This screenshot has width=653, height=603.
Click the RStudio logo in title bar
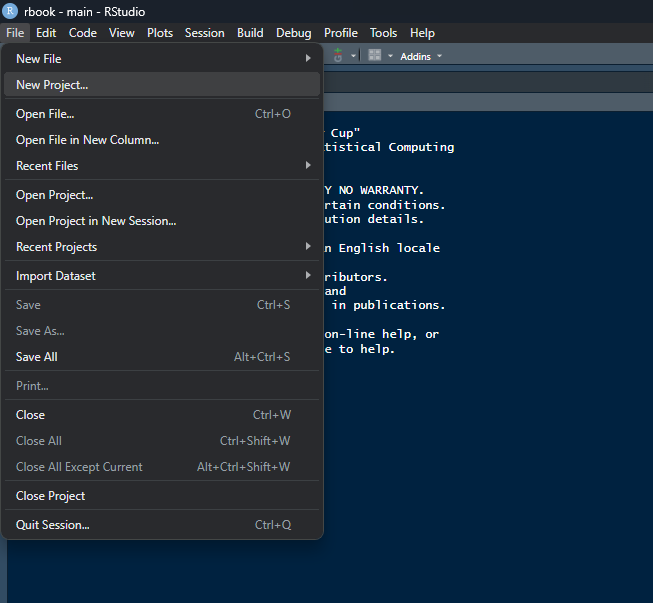11,12
